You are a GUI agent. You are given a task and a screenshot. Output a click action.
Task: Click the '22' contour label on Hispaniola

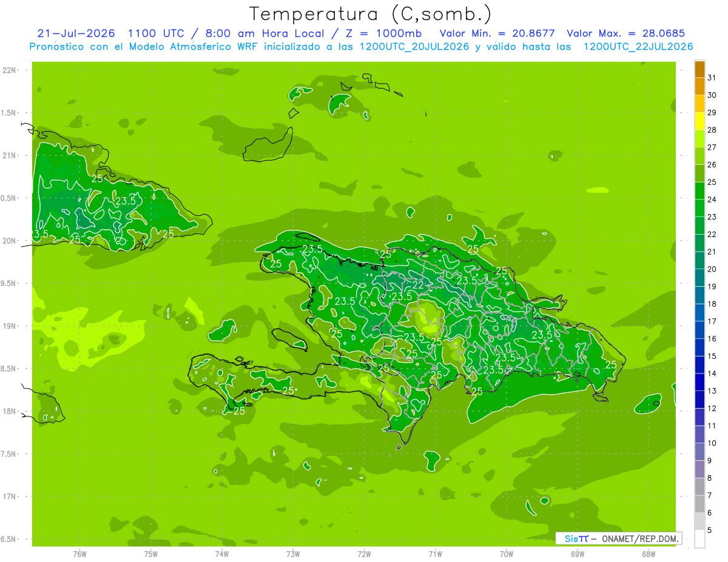pos(418,285)
